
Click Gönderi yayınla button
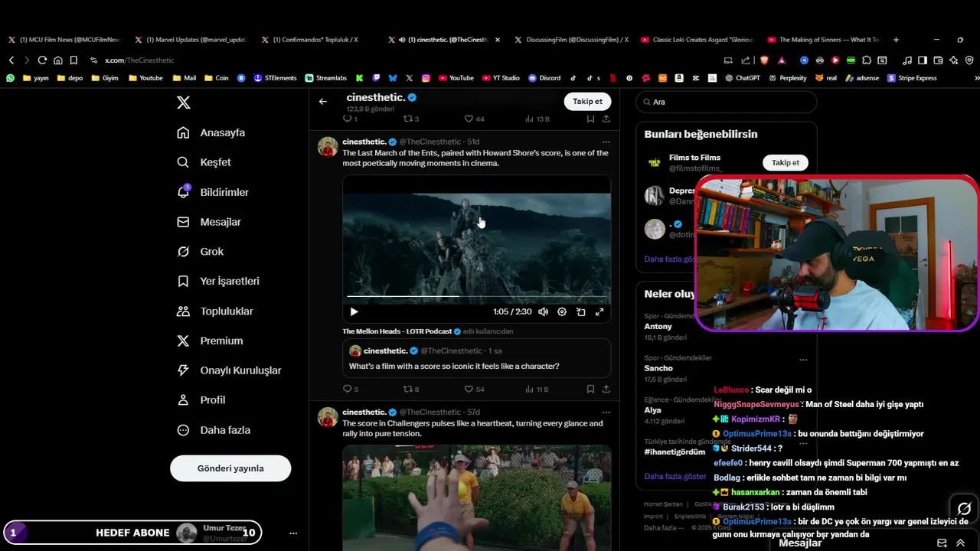click(230, 468)
